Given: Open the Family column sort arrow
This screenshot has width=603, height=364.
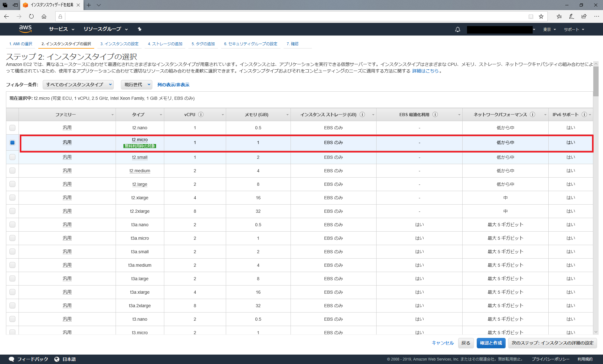Looking at the screenshot, I should (x=112, y=115).
